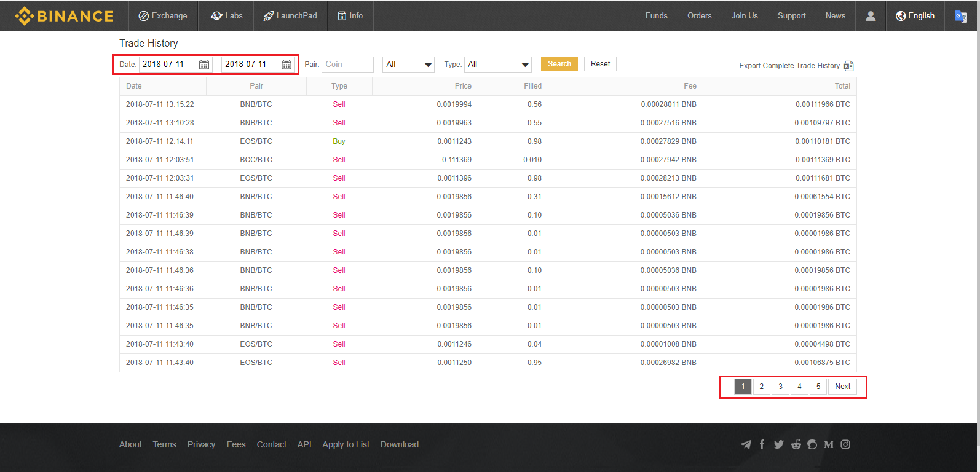Click Export Complete Trade History link
980x472 pixels.
click(789, 66)
